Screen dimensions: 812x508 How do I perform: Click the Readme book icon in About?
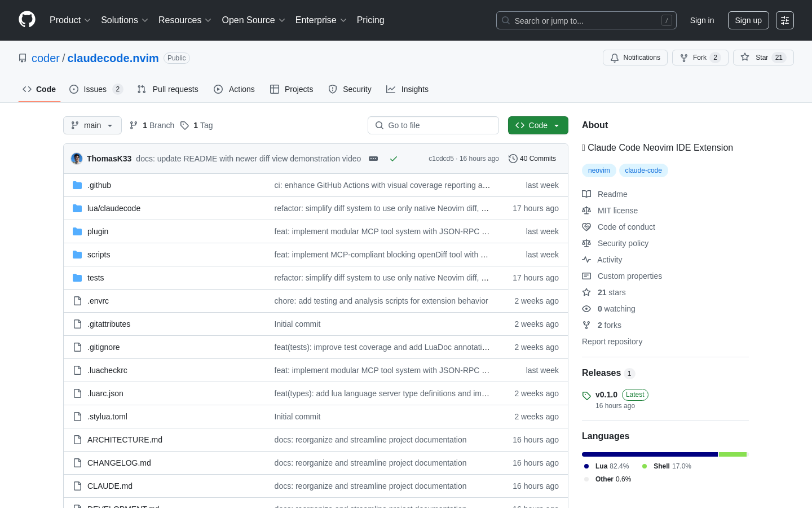pyautogui.click(x=586, y=194)
